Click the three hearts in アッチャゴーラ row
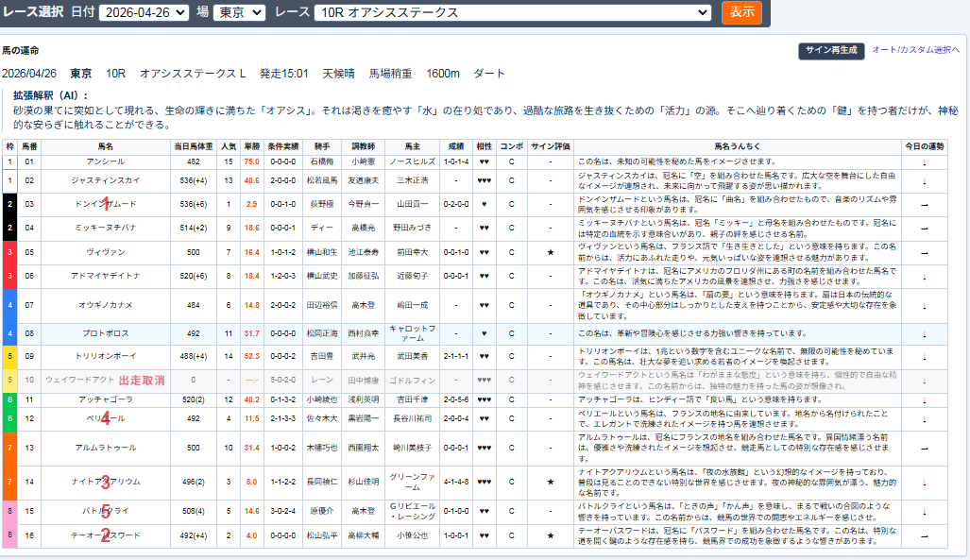This screenshot has height=560, width=970. [484, 399]
